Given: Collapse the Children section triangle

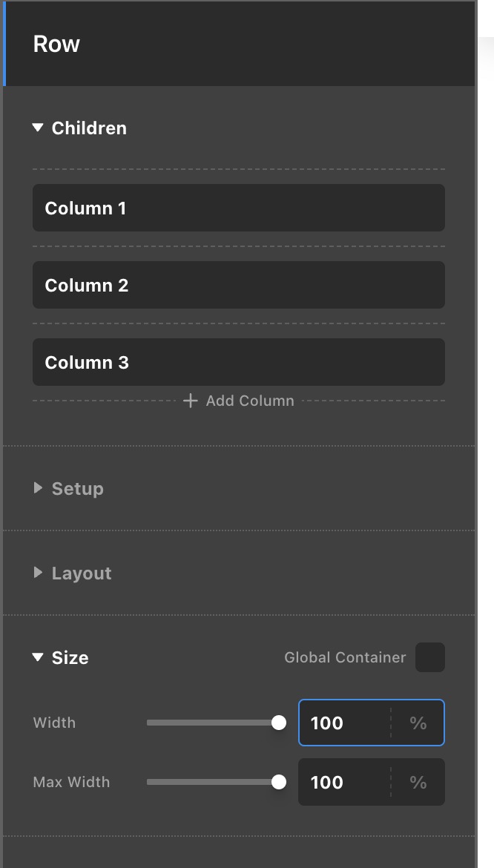Looking at the screenshot, I should click(39, 128).
